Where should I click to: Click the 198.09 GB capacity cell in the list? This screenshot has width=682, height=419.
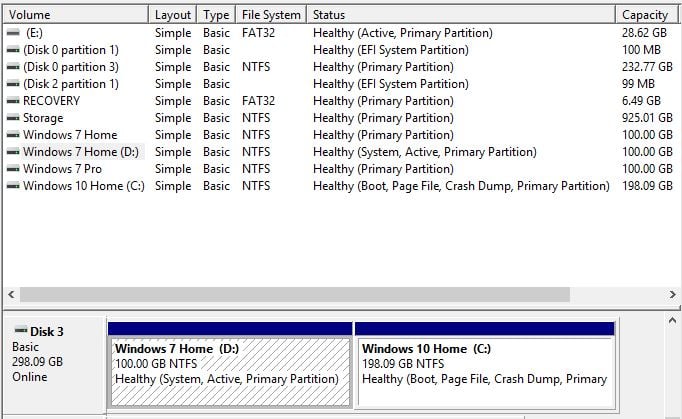pyautogui.click(x=647, y=186)
